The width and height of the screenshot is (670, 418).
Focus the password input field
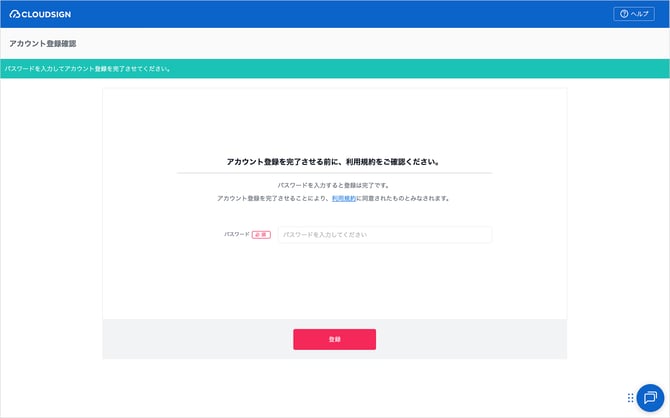(x=384, y=235)
